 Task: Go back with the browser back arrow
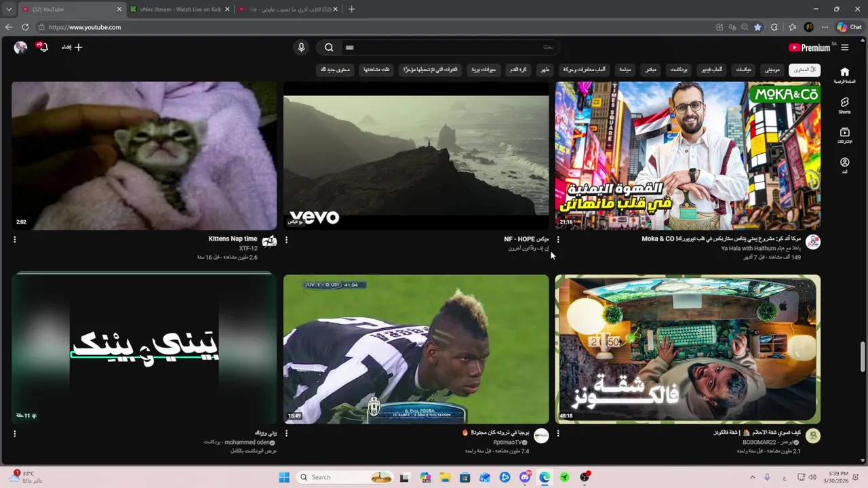click(9, 27)
